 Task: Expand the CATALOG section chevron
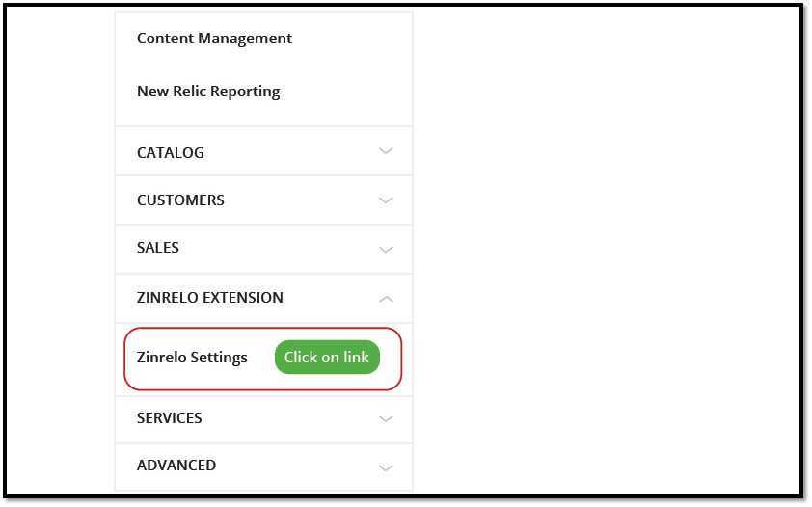(x=386, y=151)
